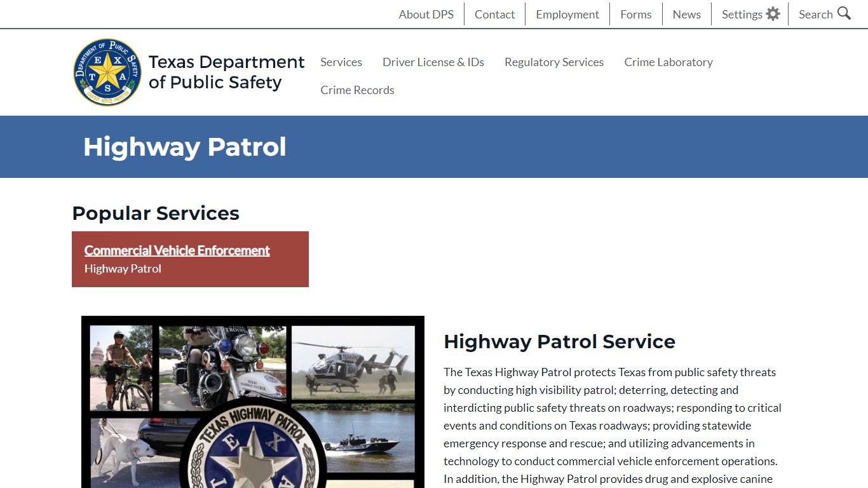This screenshot has width=868, height=488.
Task: Go to the Employment page
Action: [567, 14]
